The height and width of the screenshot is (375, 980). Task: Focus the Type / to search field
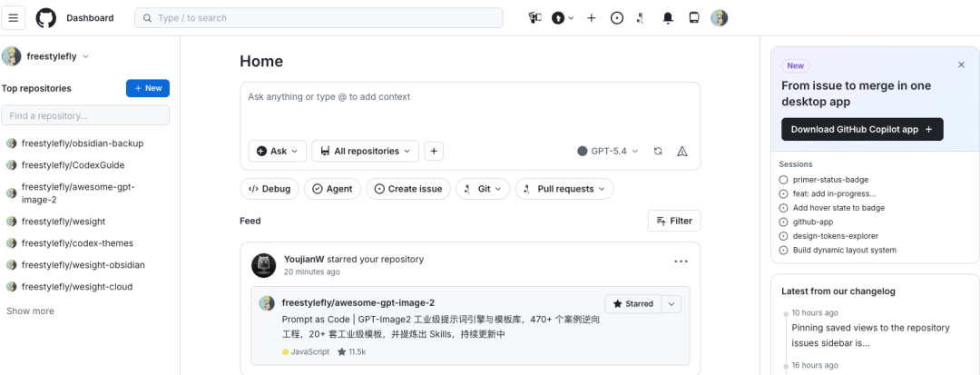click(x=318, y=18)
